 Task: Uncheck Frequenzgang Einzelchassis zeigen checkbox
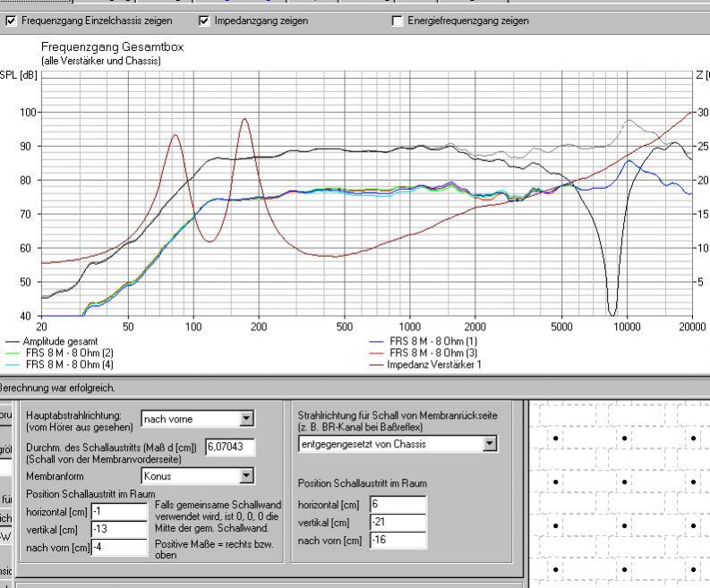click(x=11, y=21)
